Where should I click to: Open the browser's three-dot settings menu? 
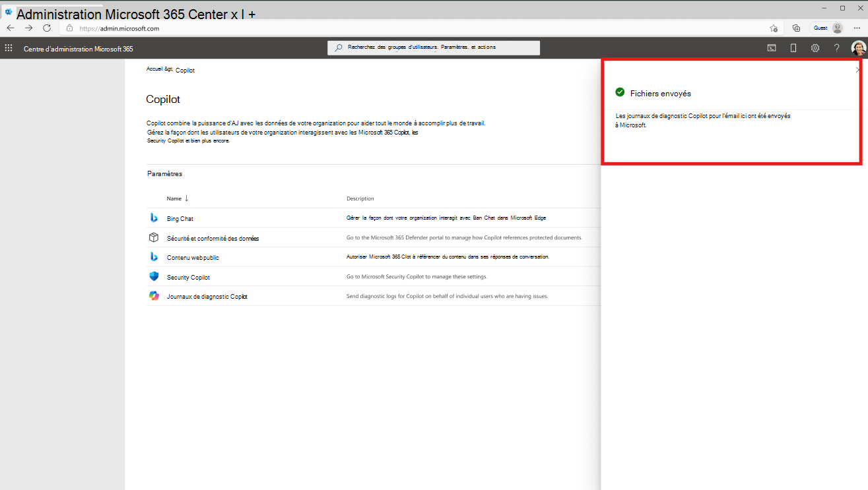857,28
